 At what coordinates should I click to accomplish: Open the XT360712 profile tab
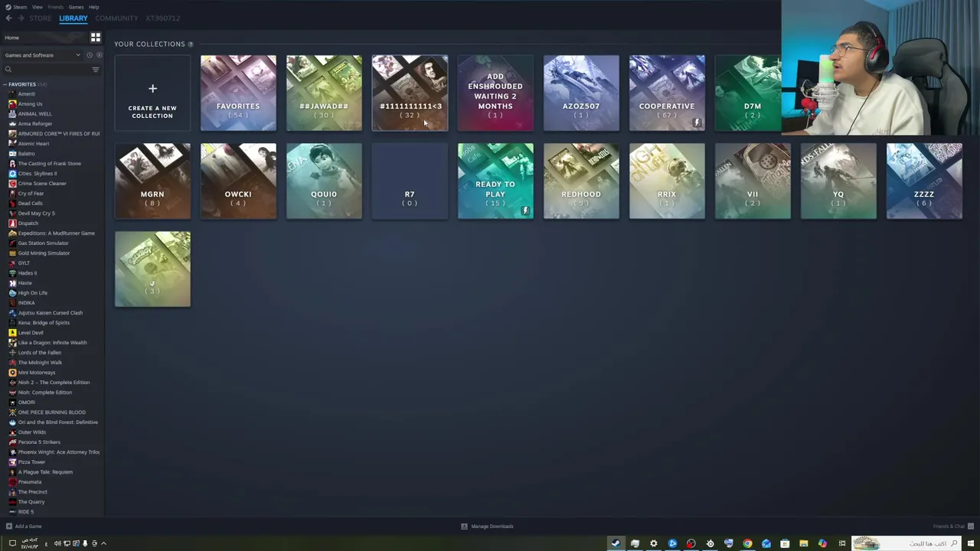tap(162, 18)
